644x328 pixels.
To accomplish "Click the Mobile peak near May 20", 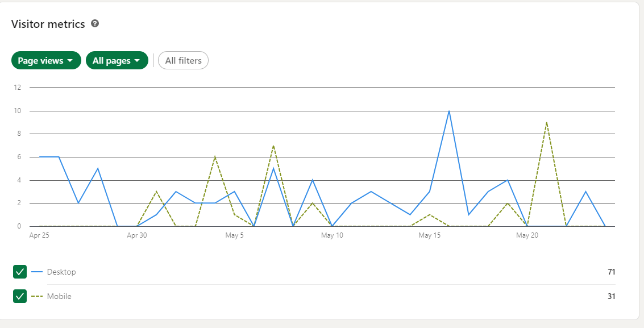I will click(548, 122).
